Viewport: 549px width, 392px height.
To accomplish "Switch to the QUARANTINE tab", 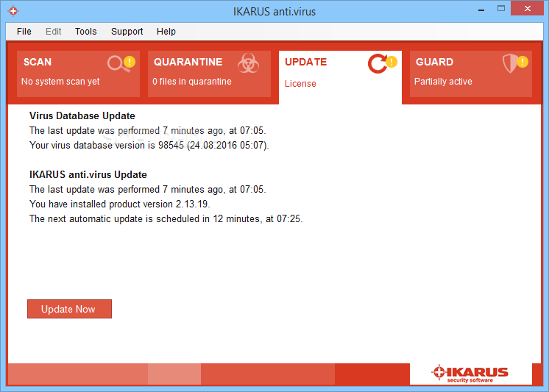I will tap(209, 74).
